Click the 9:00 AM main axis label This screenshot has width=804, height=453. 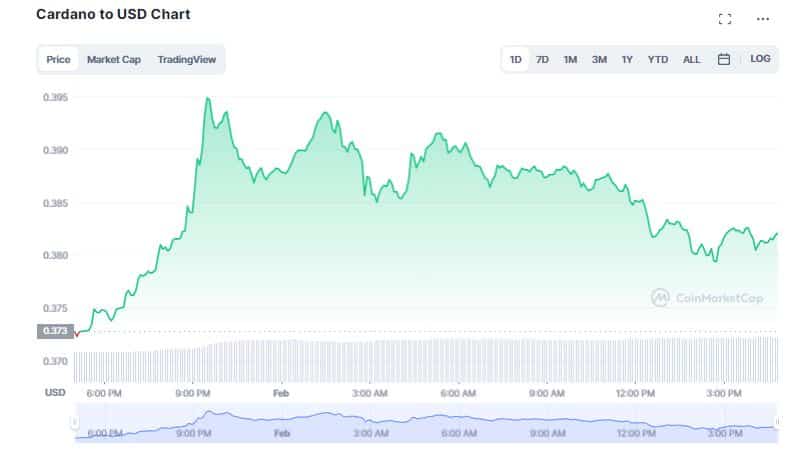[x=547, y=393]
